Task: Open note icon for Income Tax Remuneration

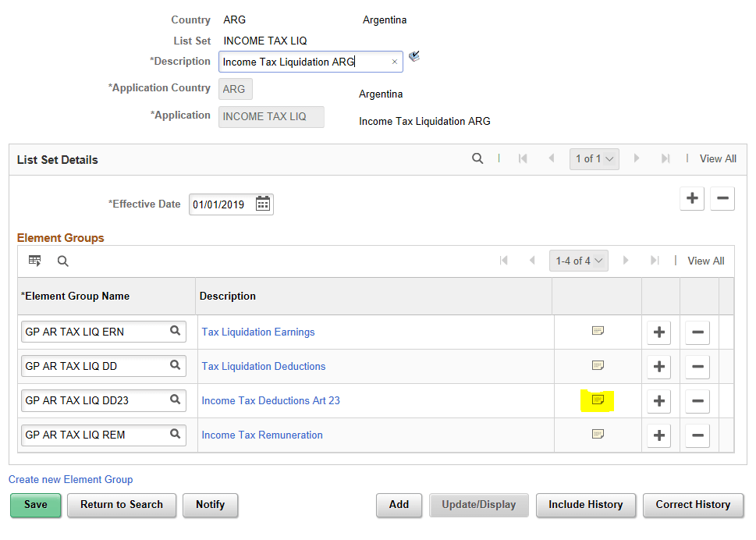Action: [x=598, y=434]
